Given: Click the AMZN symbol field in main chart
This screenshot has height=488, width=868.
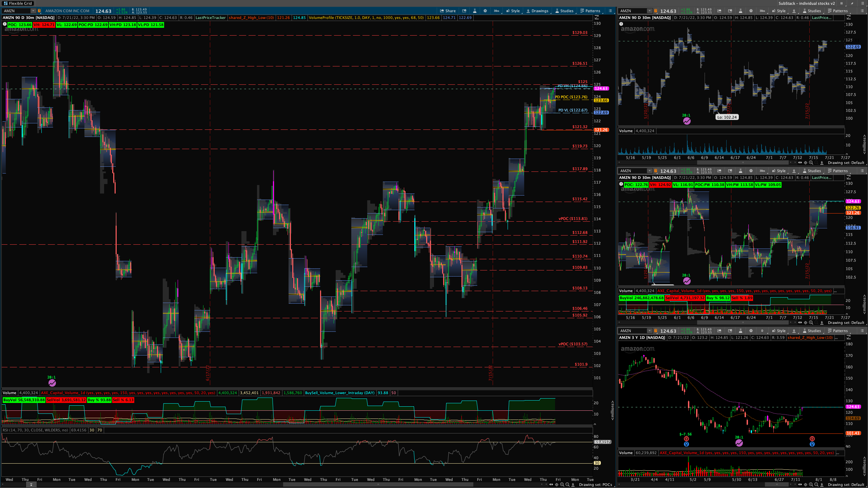Looking at the screenshot, I should (16, 11).
